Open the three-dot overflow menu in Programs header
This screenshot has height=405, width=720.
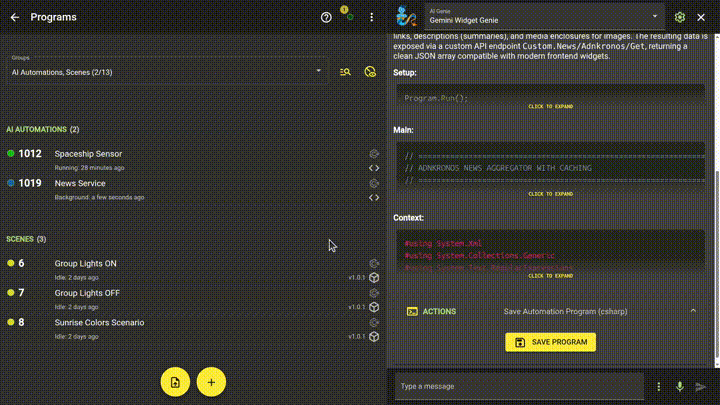[371, 17]
